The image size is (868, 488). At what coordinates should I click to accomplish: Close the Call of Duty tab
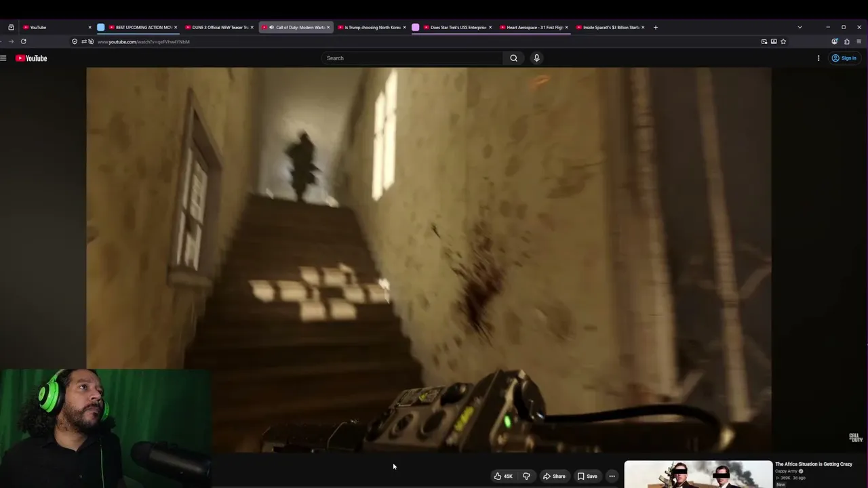pos(328,27)
